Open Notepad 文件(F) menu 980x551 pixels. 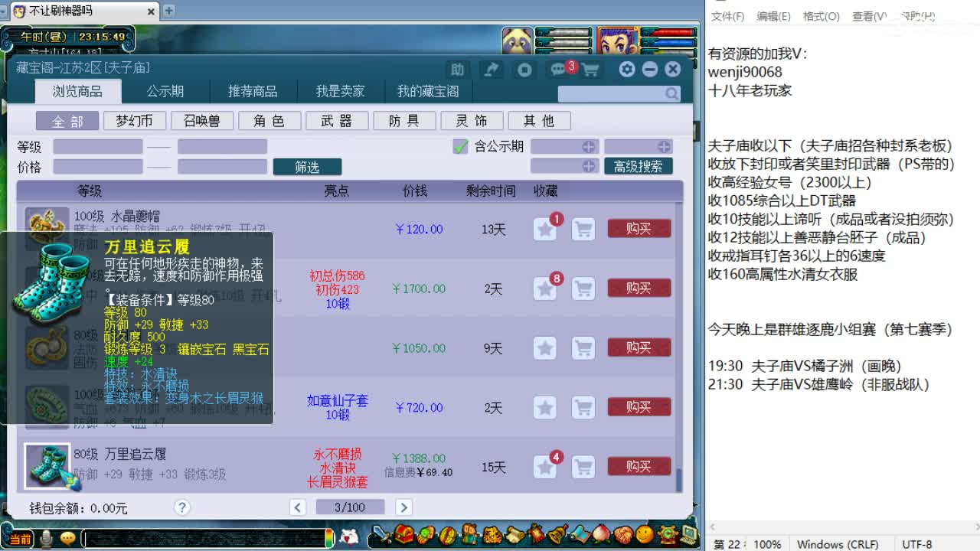pyautogui.click(x=727, y=16)
